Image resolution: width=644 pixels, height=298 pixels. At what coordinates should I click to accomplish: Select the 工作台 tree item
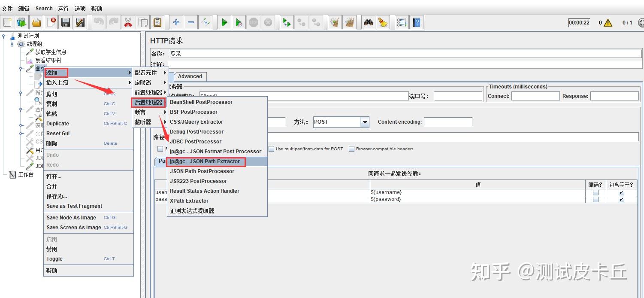point(26,175)
